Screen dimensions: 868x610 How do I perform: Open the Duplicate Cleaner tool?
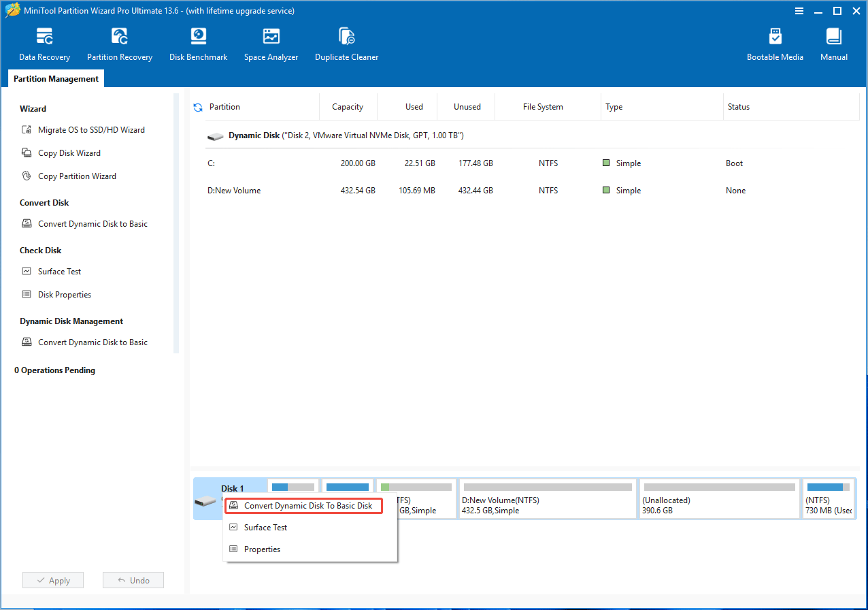point(346,45)
